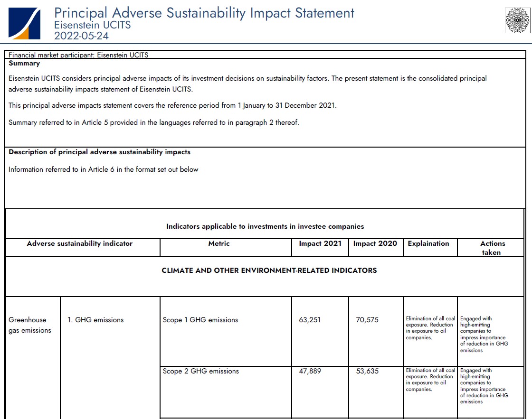The image size is (532, 419).
Task: Select the Description of principal adverse sustainability impacts heading
Action: 99,152
